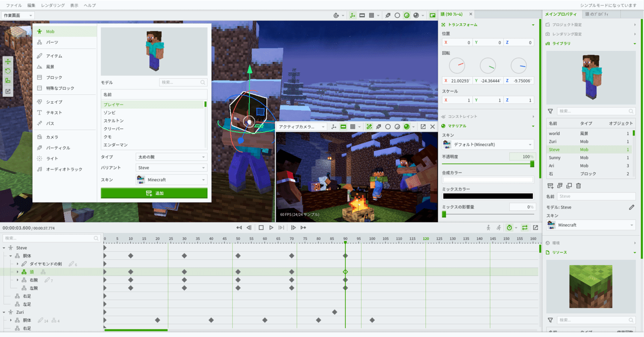The image size is (644, 337).
Task: Choose ブロック category
Action: pos(64,77)
